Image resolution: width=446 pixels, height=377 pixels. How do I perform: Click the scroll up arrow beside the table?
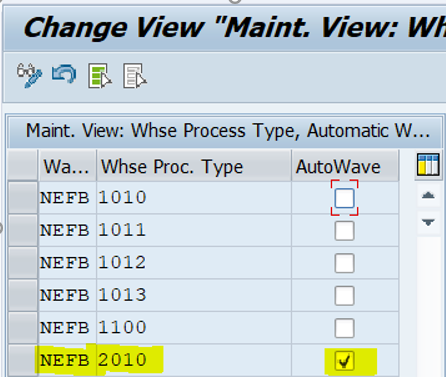point(428,195)
